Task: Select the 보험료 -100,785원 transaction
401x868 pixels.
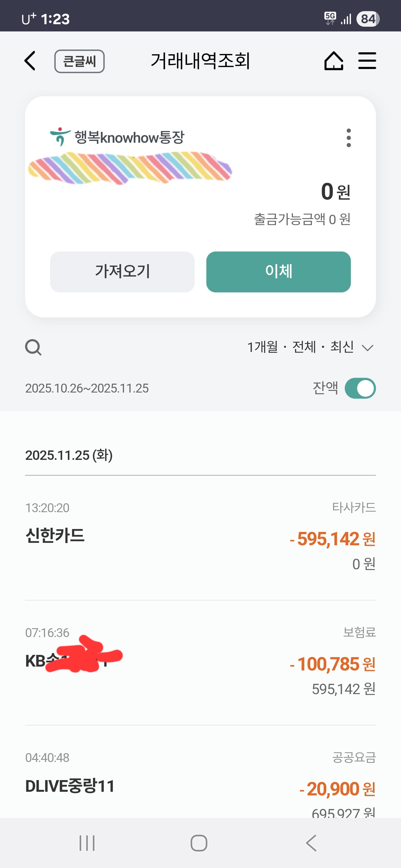Action: point(200,662)
